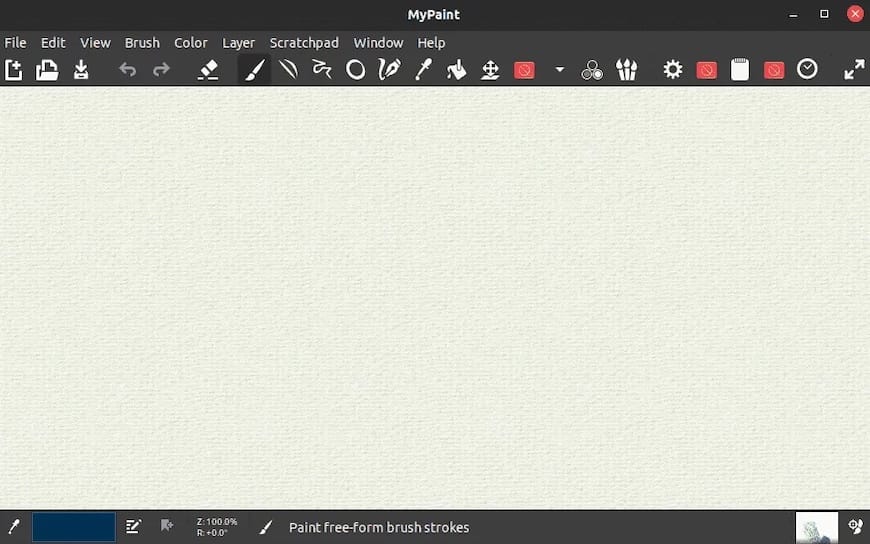Image resolution: width=870 pixels, height=544 pixels.
Task: Click the 'Paint free-form brush strokes' status text
Action: click(x=379, y=527)
